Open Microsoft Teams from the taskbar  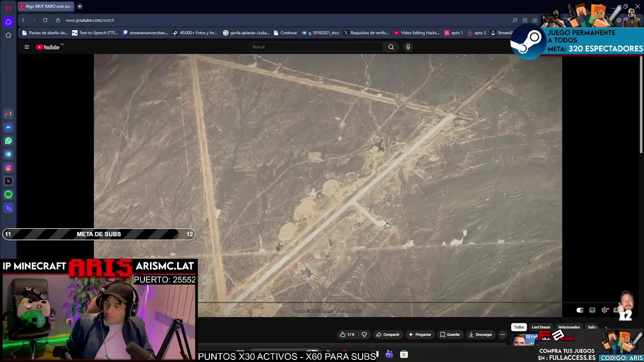point(389,354)
